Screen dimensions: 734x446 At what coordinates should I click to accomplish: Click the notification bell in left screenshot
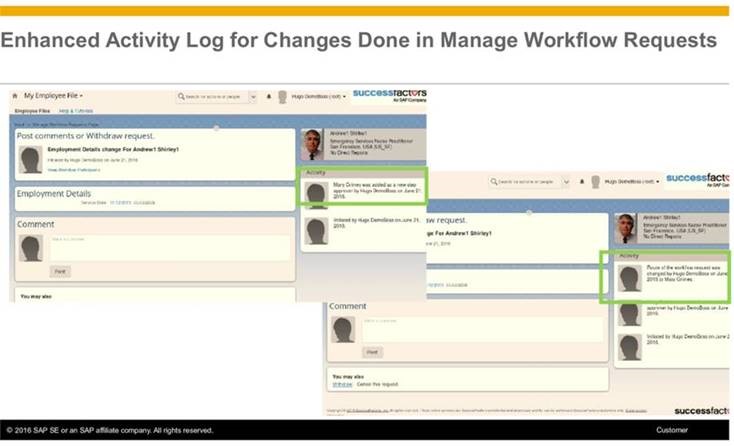coord(269,96)
